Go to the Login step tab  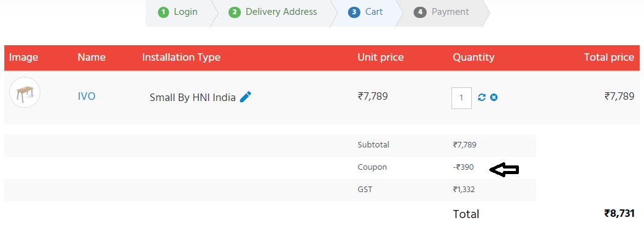178,13
